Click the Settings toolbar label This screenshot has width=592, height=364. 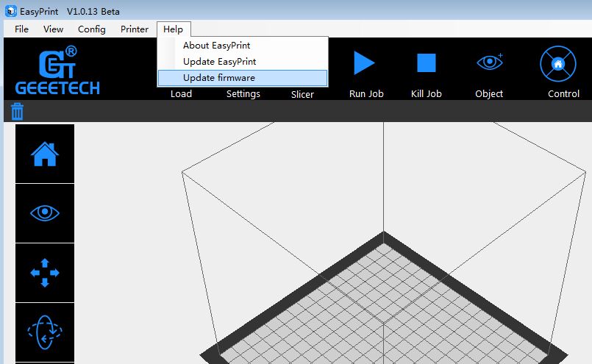(x=243, y=94)
